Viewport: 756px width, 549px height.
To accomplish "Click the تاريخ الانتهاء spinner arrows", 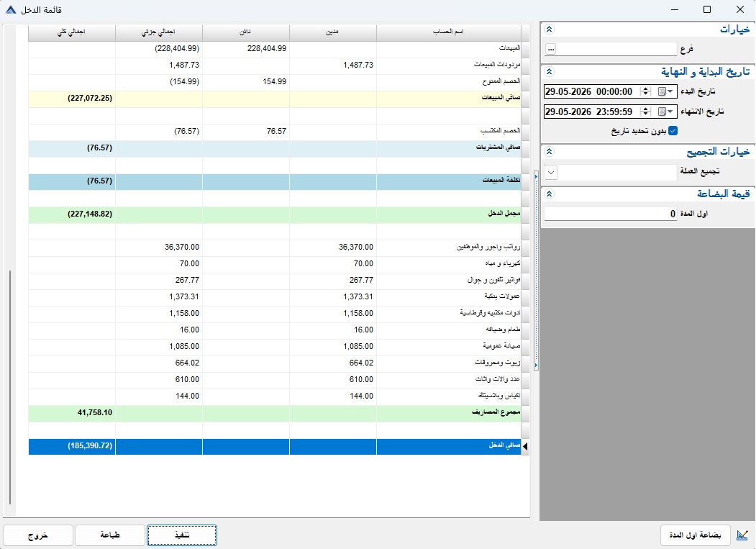I will (646, 112).
